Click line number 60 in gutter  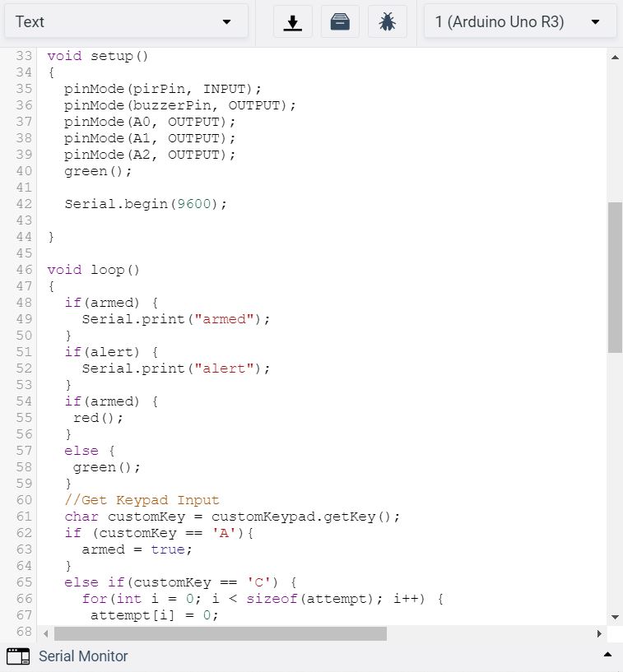(24, 500)
